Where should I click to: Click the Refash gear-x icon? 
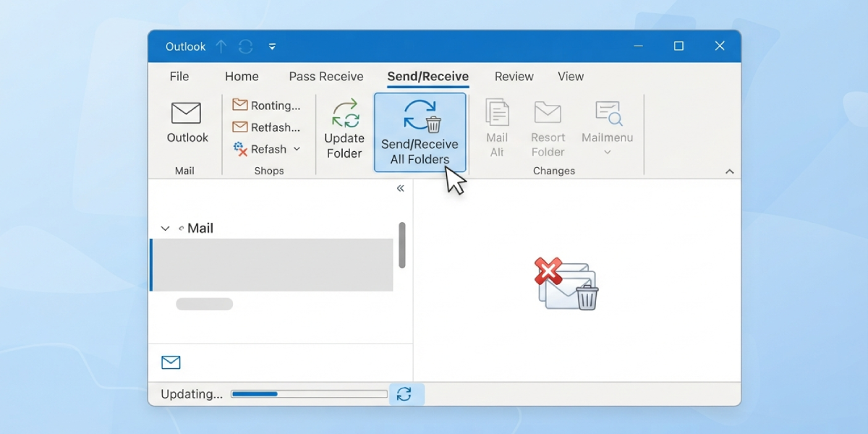(240, 149)
